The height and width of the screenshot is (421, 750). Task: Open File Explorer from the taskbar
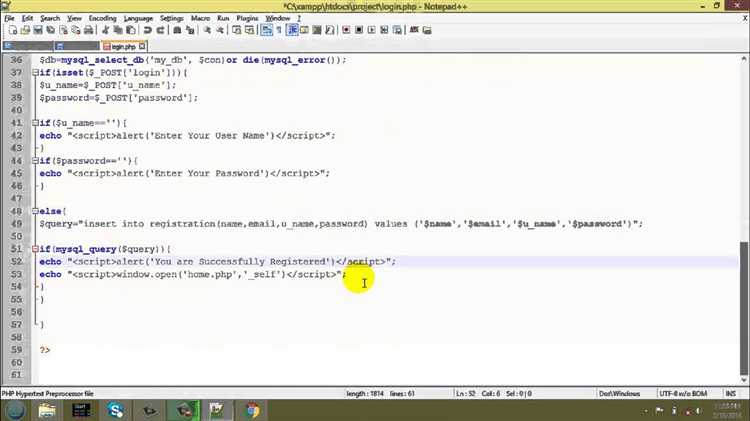pyautogui.click(x=47, y=410)
